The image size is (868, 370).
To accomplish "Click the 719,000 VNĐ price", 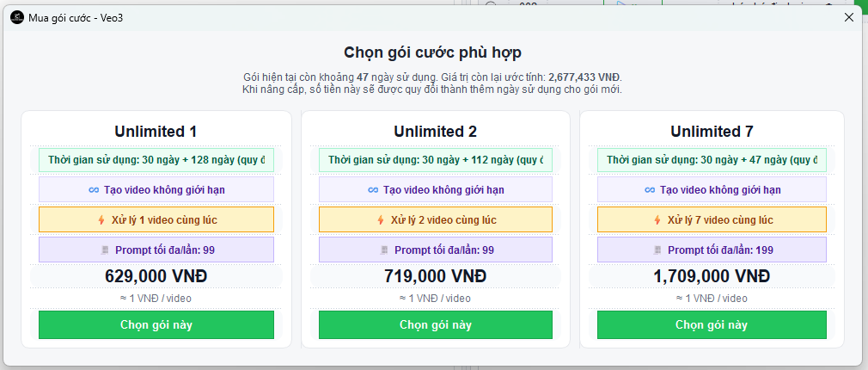I will 435,276.
